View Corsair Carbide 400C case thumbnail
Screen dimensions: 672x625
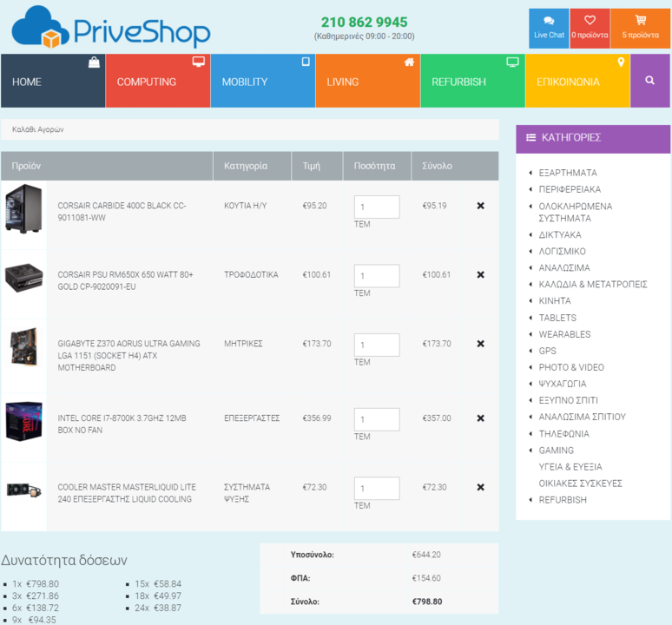(x=23, y=208)
